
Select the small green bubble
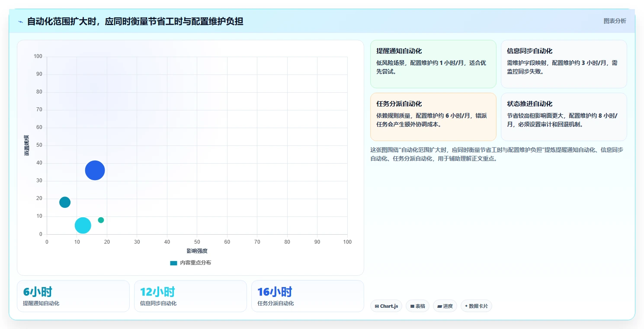[101, 220]
